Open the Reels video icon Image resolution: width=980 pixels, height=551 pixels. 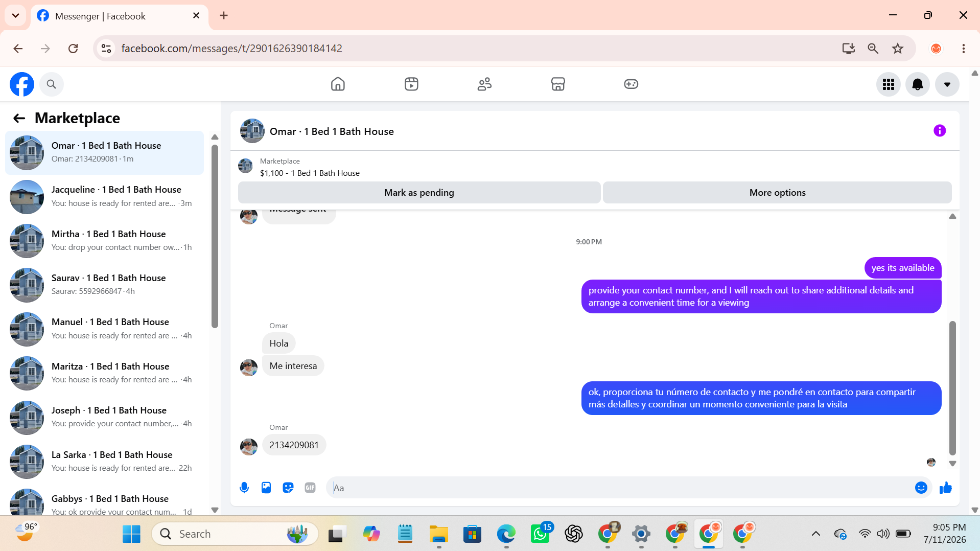pyautogui.click(x=411, y=84)
